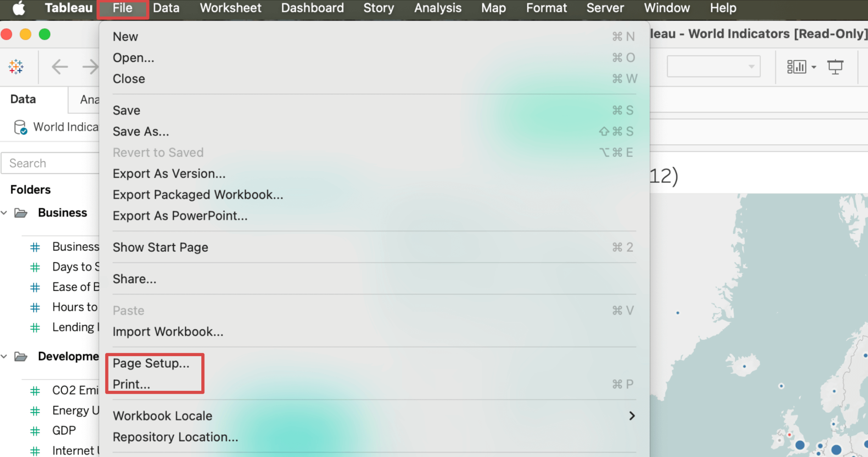Click the World Indicators data source icon

(20, 127)
